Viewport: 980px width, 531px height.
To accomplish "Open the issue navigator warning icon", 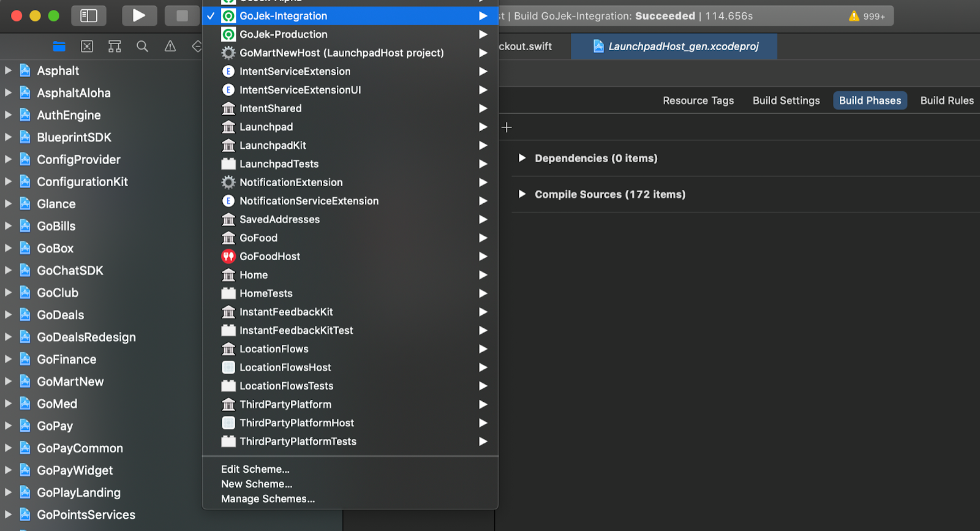I will click(170, 46).
